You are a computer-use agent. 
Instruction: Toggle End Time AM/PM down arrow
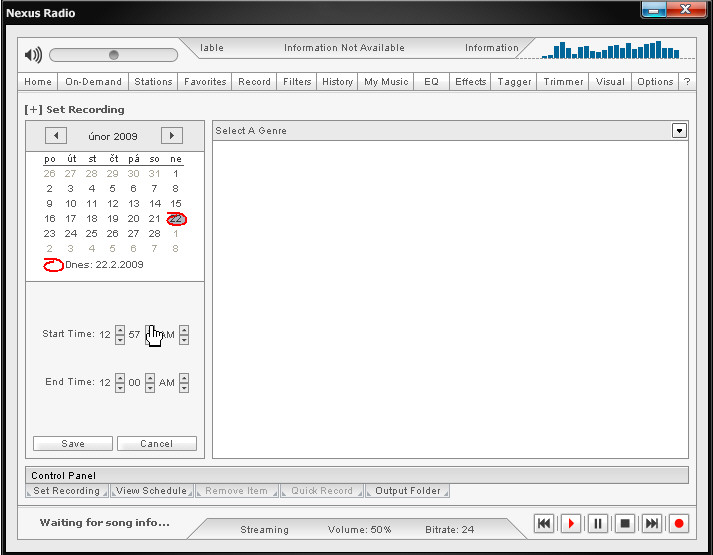tap(184, 388)
